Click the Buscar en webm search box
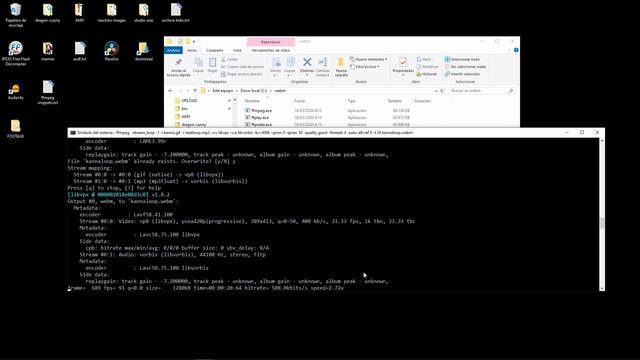The width and height of the screenshot is (640, 360). click(x=481, y=91)
